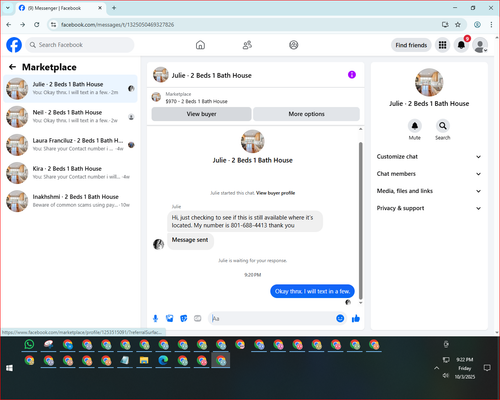Send a thumbs-up like
This screenshot has width=500, height=400.
(x=356, y=318)
